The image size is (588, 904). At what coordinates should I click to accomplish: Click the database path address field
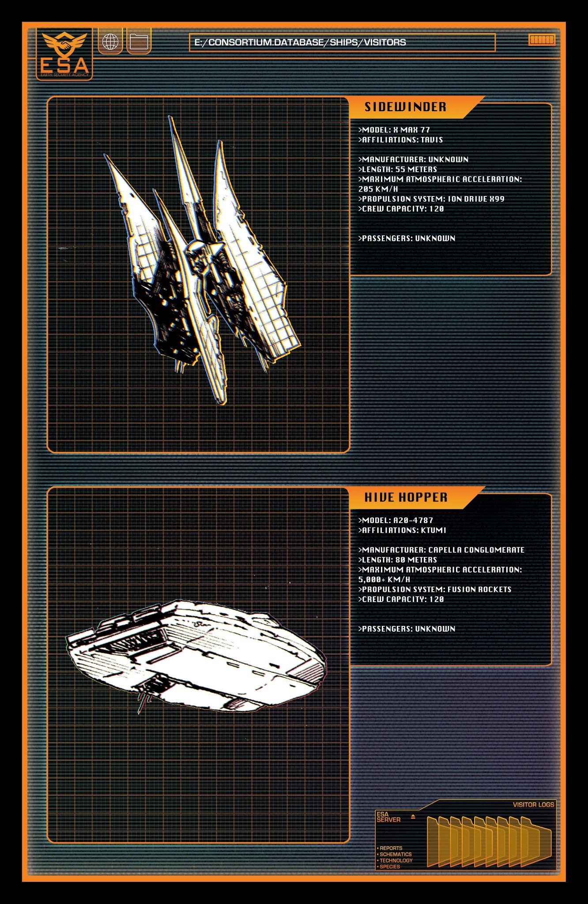342,42
